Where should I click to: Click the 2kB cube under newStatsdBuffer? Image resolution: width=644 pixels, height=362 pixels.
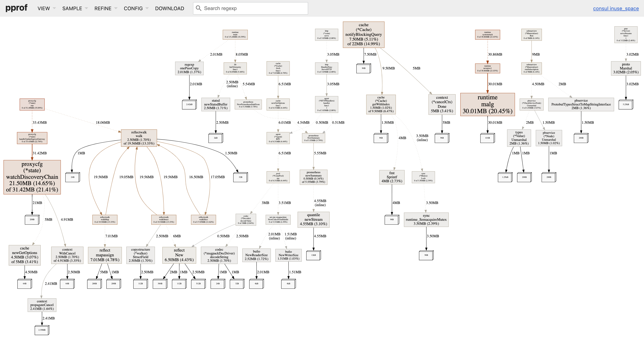click(x=216, y=138)
